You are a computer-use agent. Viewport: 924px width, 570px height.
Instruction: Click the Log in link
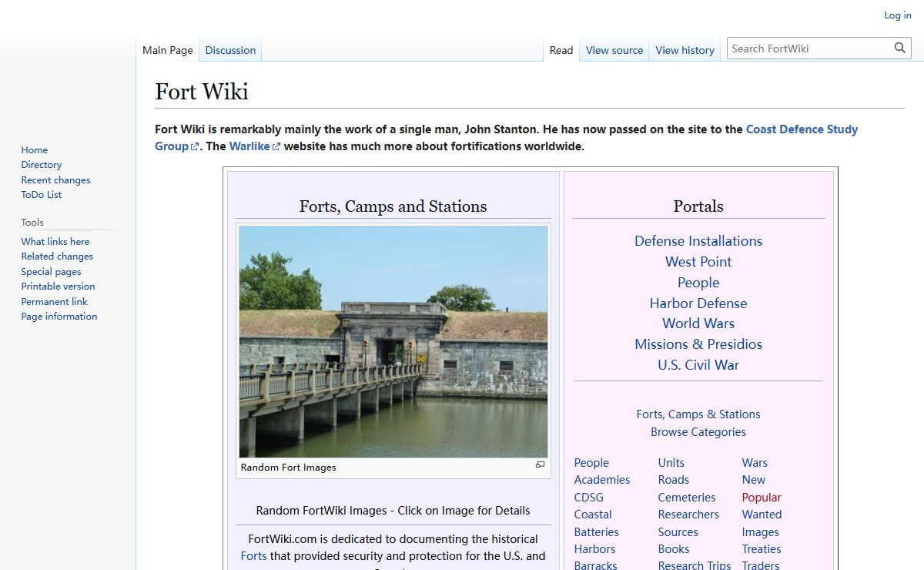(x=897, y=15)
